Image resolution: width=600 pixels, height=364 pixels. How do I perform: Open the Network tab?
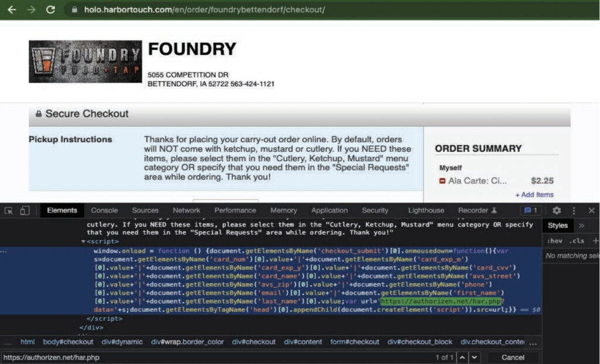[186, 210]
